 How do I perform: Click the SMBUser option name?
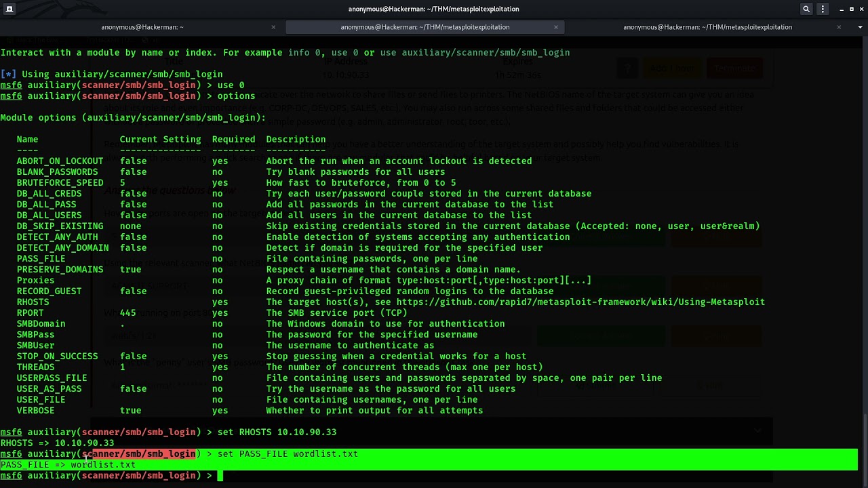(35, 346)
